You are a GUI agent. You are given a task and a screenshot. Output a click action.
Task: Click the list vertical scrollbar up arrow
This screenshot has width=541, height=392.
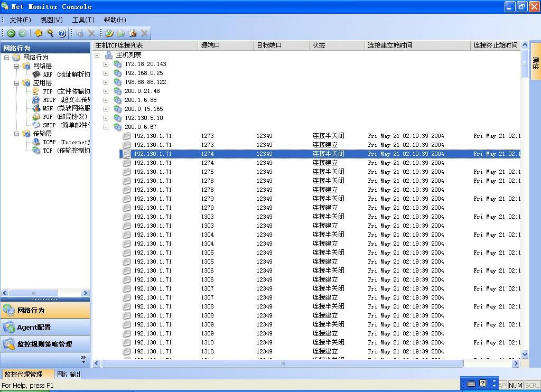tap(525, 45)
